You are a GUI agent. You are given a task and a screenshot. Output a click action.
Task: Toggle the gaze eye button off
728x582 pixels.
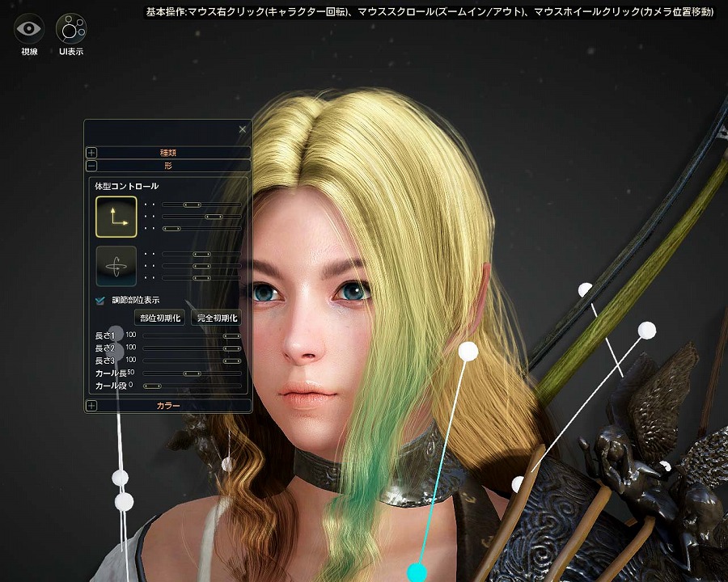[x=28, y=27]
